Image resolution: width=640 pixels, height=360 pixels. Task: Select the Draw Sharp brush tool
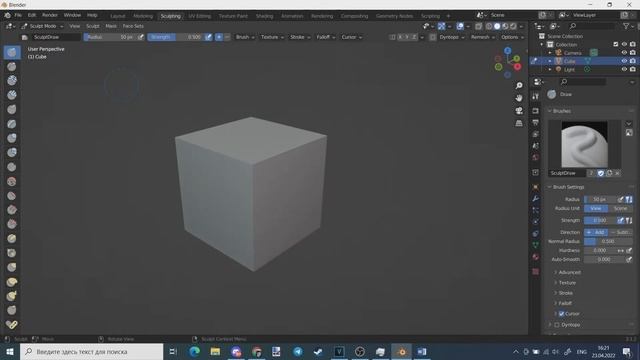tap(12, 67)
